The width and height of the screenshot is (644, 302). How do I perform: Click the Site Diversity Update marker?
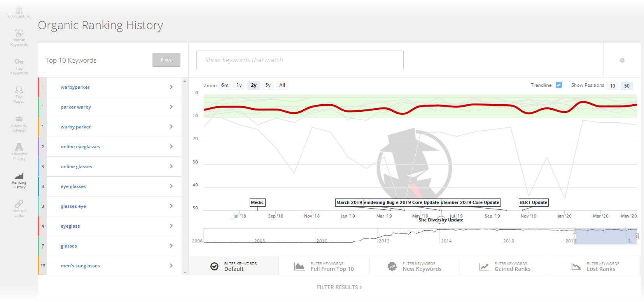tap(441, 220)
